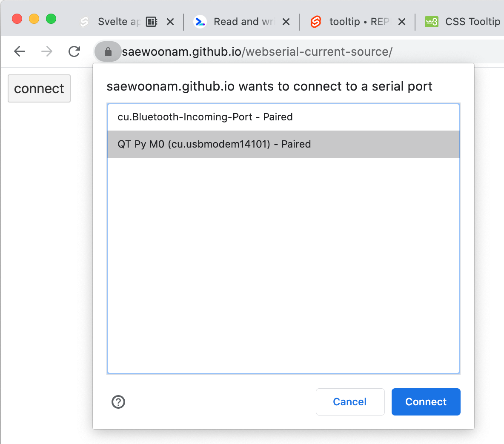
Task: Open the site security lock icon
Action: click(x=108, y=51)
